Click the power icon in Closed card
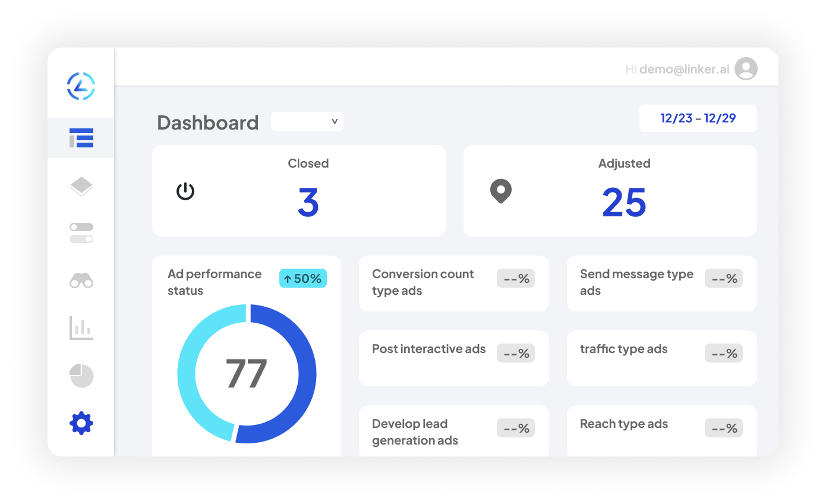 click(185, 191)
